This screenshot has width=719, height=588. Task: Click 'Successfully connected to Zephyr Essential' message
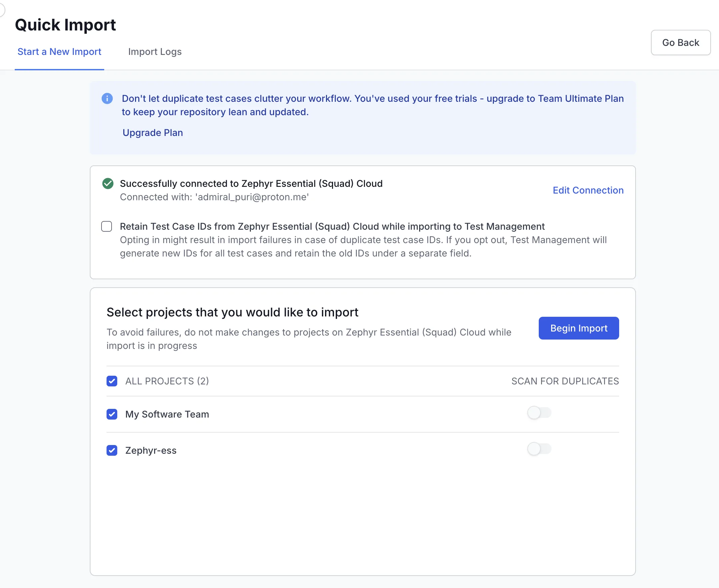(251, 183)
